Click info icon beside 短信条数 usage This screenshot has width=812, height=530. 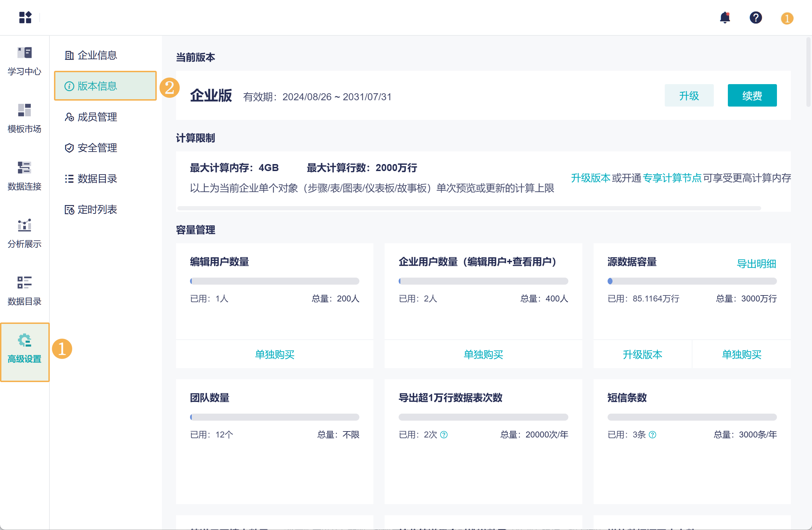click(652, 435)
